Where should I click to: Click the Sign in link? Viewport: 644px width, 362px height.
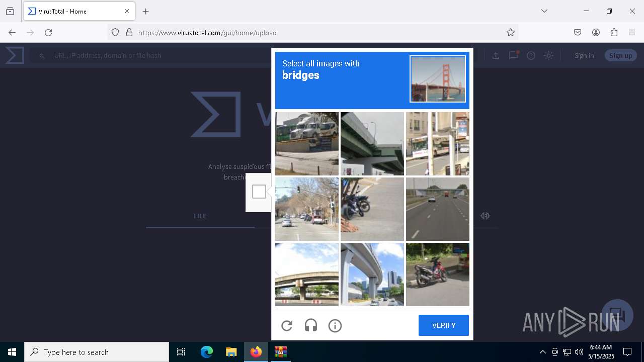[584, 55]
